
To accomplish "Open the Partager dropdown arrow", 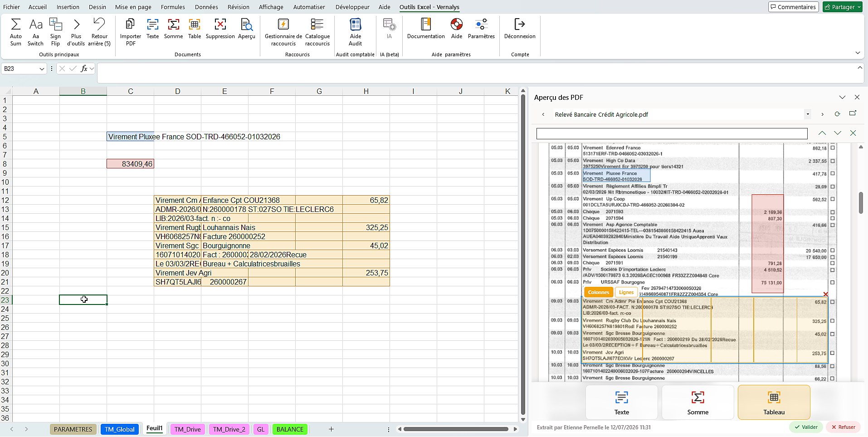I will (x=859, y=7).
